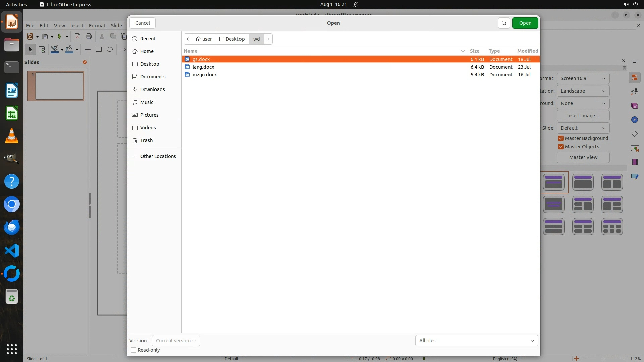Click the search icon in Open dialog
The width and height of the screenshot is (644, 362).
[x=504, y=23]
